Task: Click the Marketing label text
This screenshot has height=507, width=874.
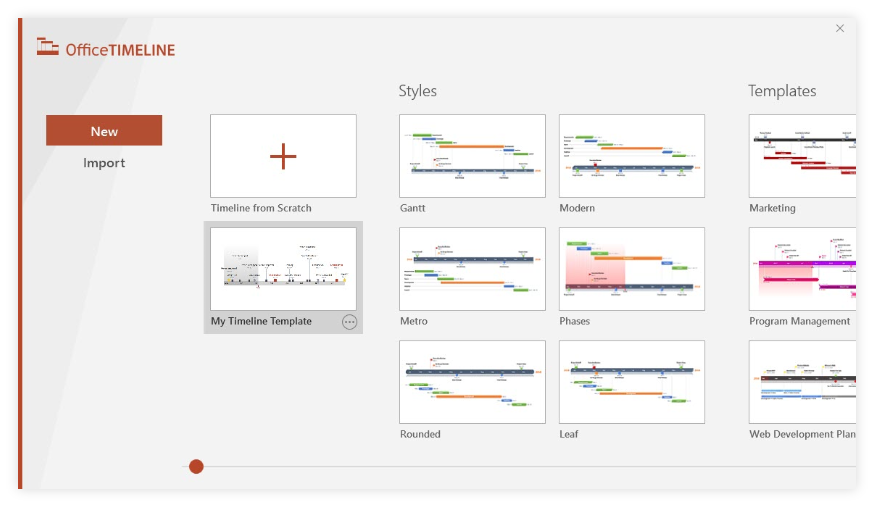Action: coord(772,208)
